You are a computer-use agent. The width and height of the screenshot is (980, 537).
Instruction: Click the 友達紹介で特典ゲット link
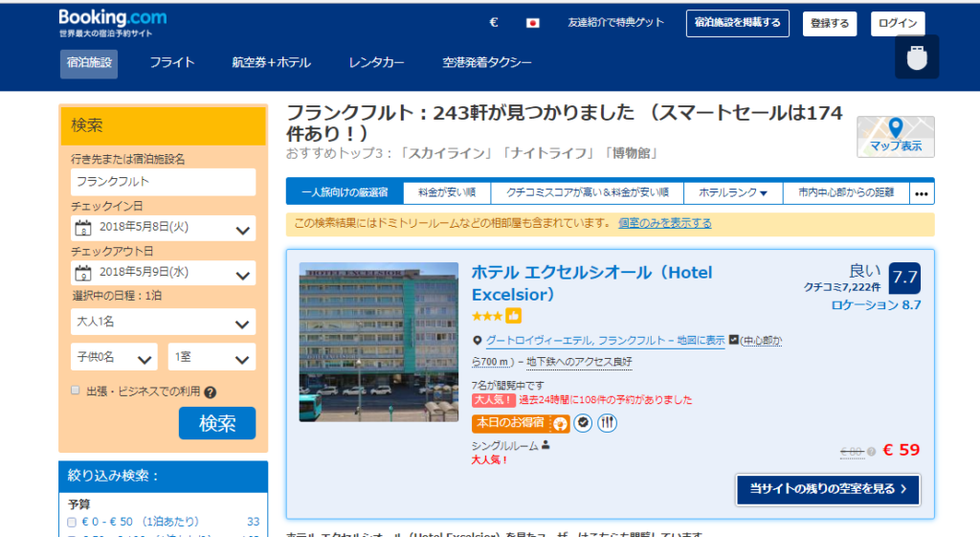click(615, 23)
